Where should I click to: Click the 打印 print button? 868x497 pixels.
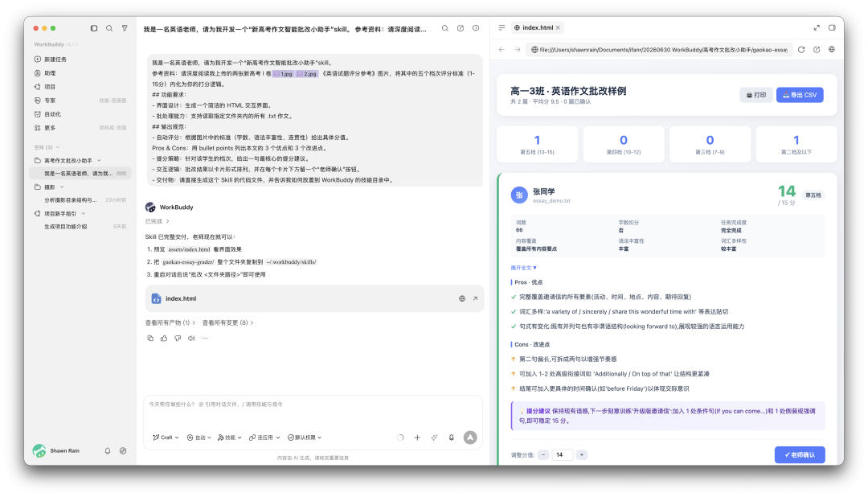pos(756,96)
